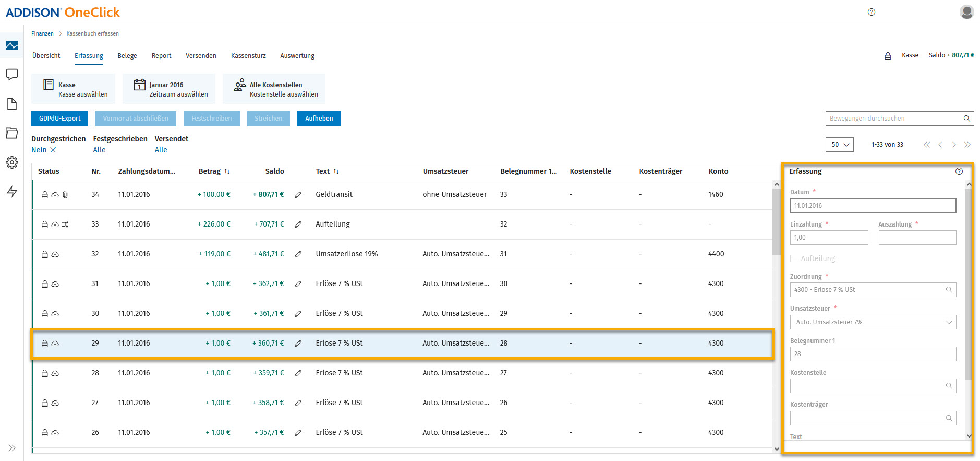Open Januar 2016 Zeitraum selector
Screen dimensions: 980x461
pos(169,89)
